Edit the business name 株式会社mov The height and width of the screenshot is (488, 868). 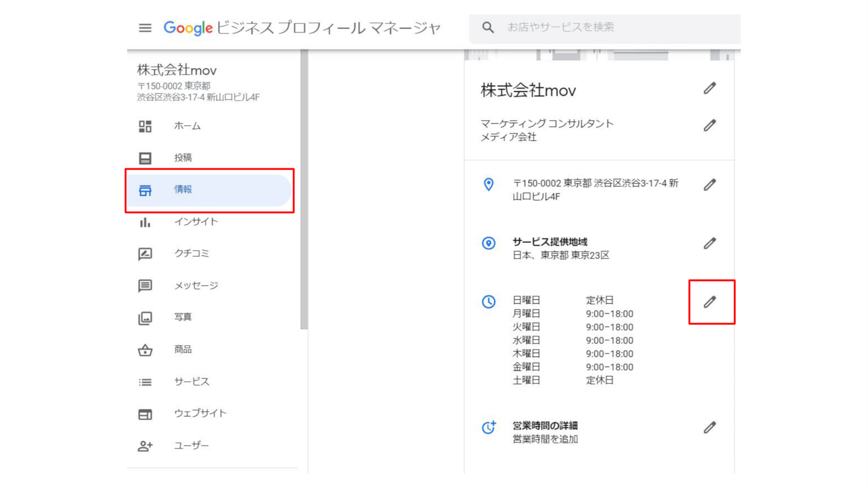click(710, 88)
